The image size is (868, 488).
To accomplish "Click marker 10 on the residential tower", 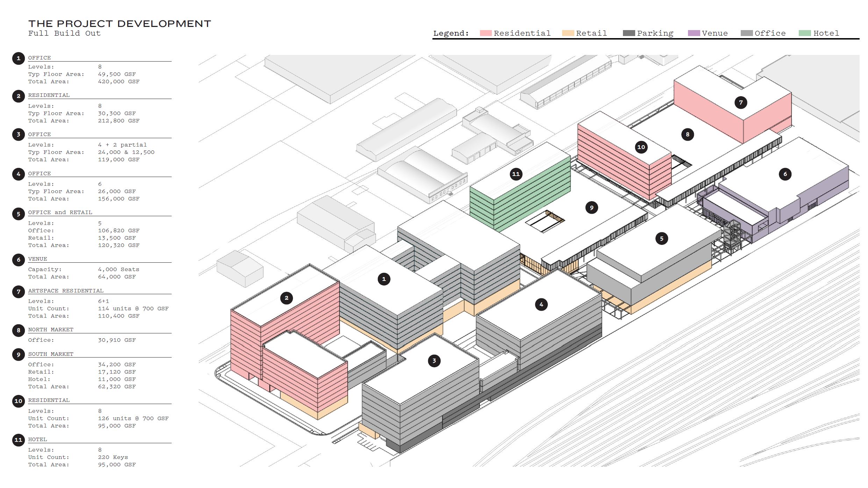I will (x=641, y=147).
